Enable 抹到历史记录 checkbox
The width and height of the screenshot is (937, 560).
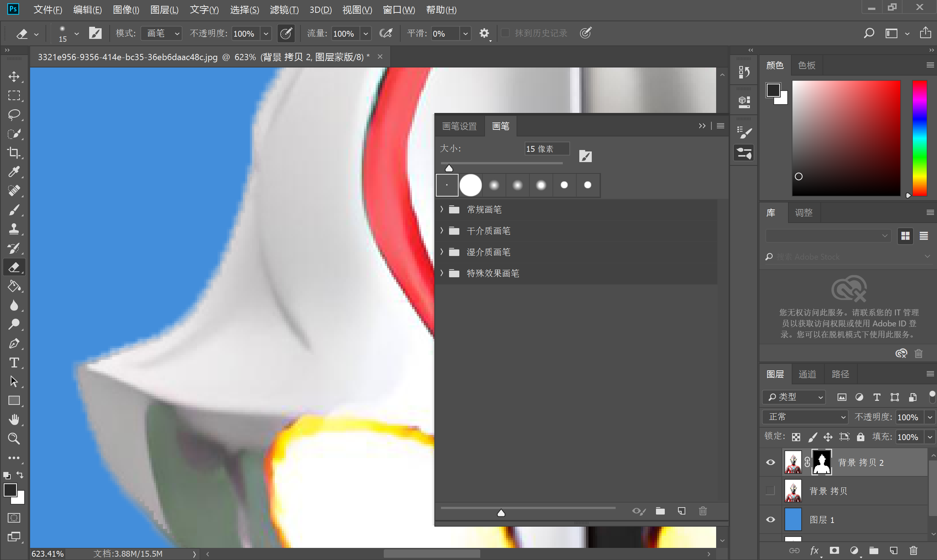(505, 33)
